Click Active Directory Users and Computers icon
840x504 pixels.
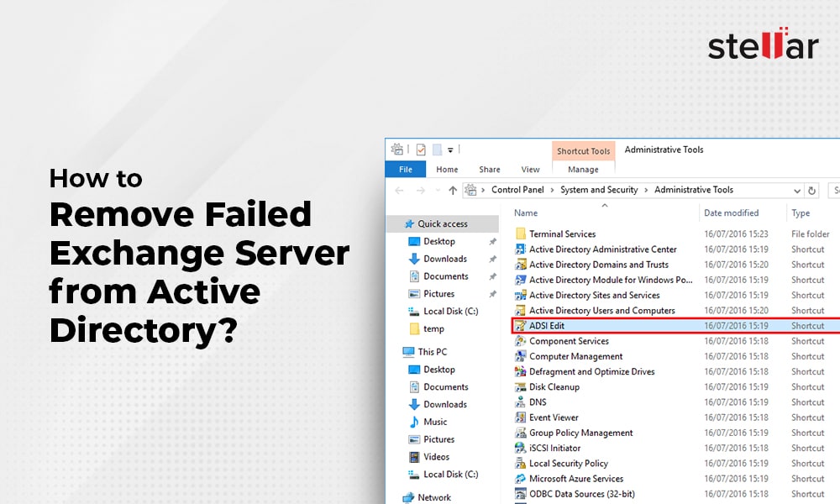tap(520, 311)
